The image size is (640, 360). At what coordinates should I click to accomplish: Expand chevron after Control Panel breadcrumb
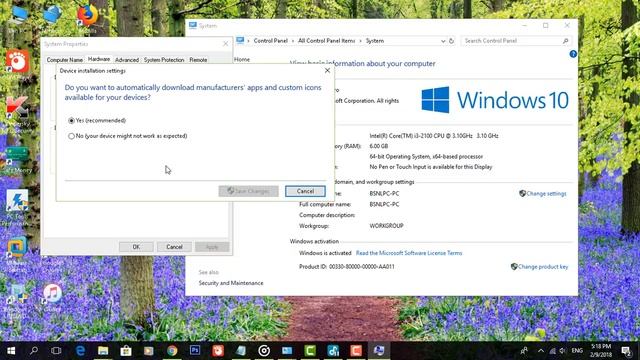(293, 41)
